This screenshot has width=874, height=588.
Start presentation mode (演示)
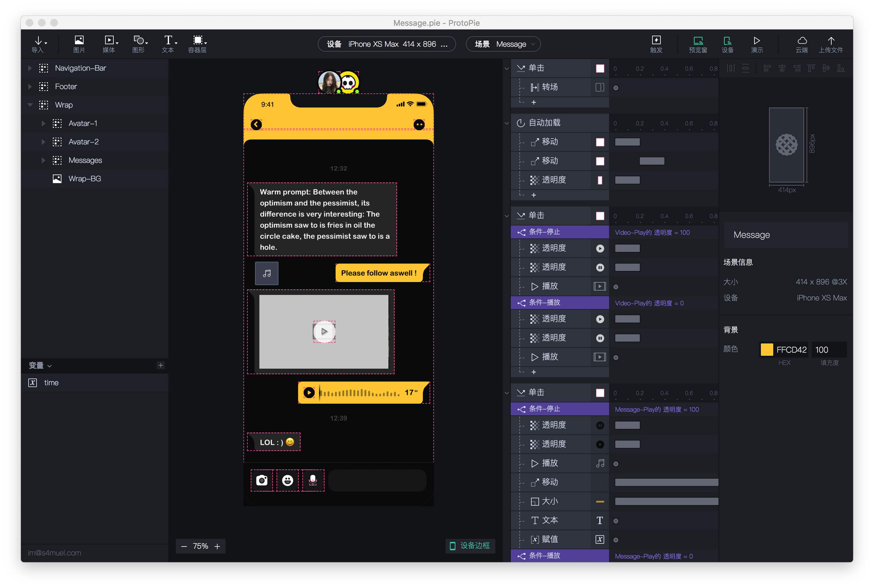757,43
